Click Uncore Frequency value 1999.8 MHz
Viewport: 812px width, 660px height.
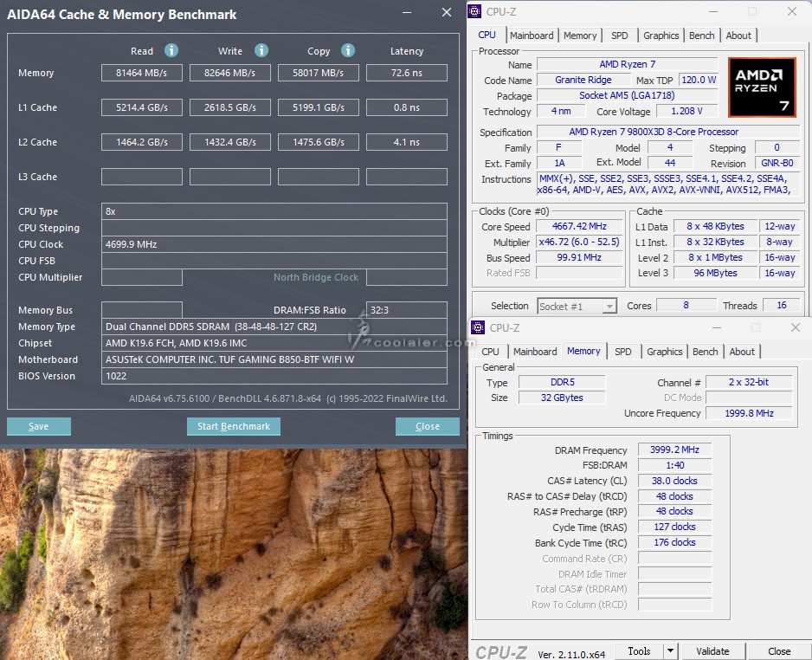pos(749,413)
